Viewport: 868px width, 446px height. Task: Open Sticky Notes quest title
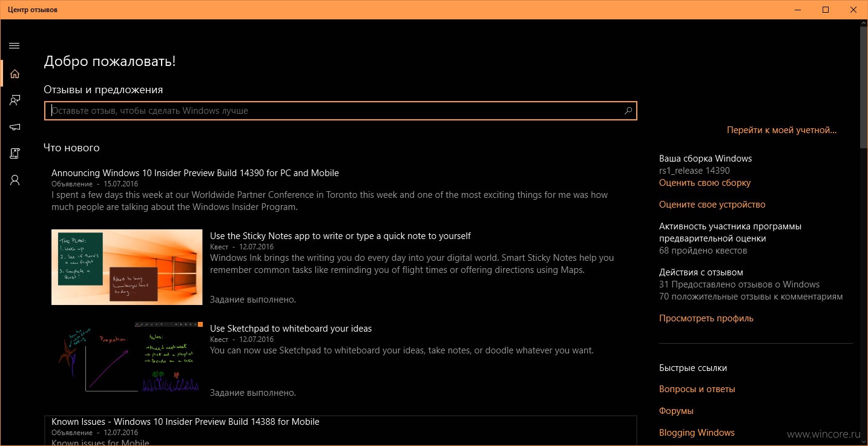pyautogui.click(x=340, y=236)
